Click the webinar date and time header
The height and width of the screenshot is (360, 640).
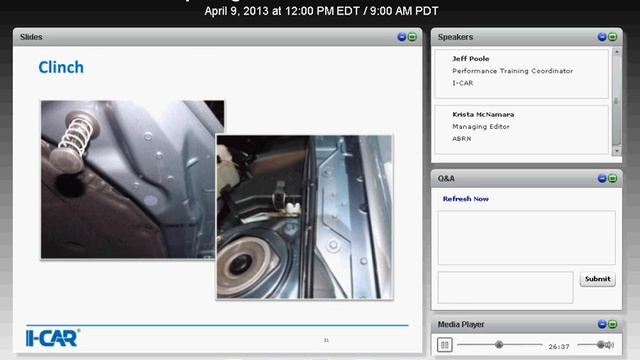pos(321,11)
